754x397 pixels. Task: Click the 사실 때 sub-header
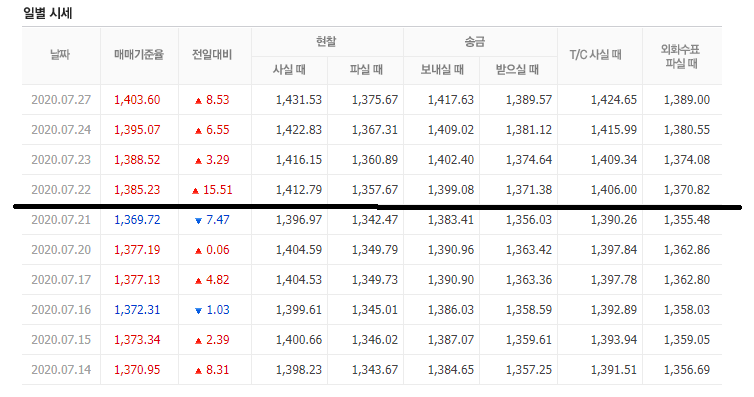pyautogui.click(x=289, y=70)
